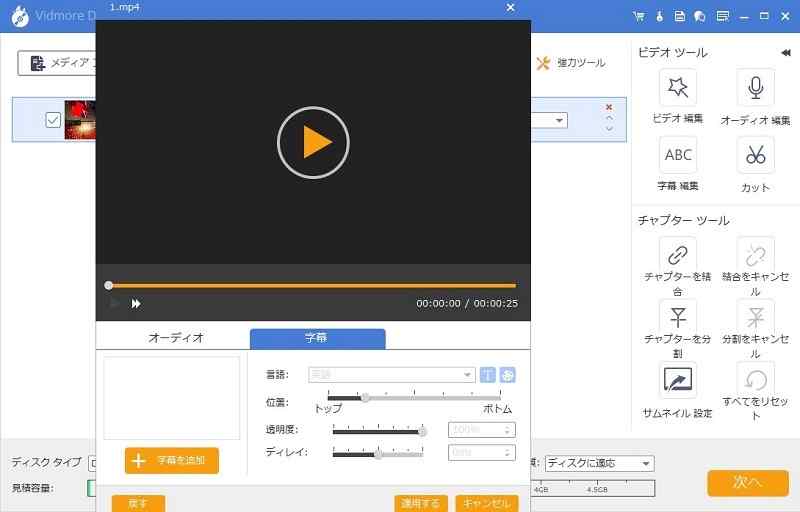Open the 字幕 編集 subtitle edit tool
The height and width of the screenshot is (512, 800).
(678, 155)
